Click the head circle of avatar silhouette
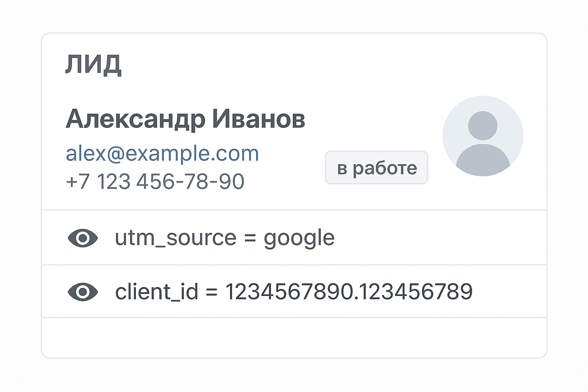This screenshot has width=588, height=392. pyautogui.click(x=483, y=126)
